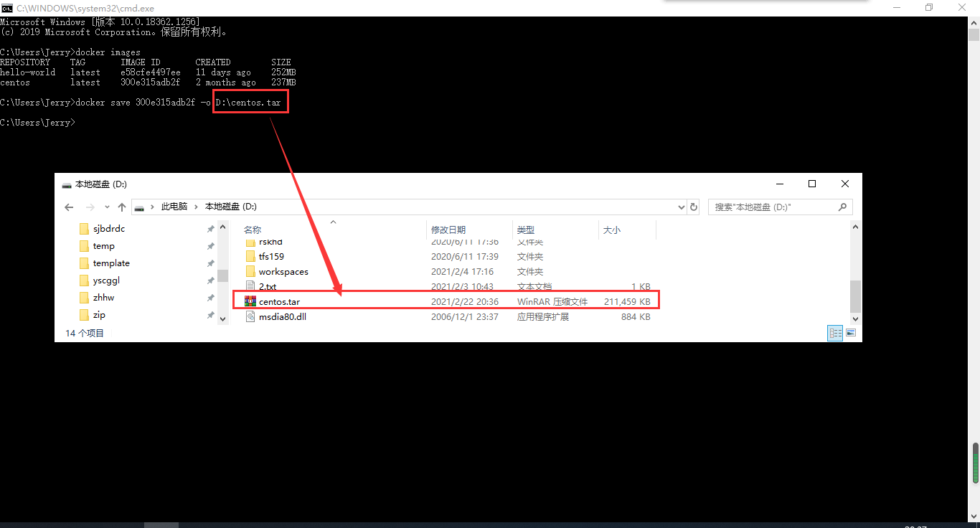Click the file list vertical scrollbar thumb
Viewport: 980px width, 528px height.
pos(855,296)
